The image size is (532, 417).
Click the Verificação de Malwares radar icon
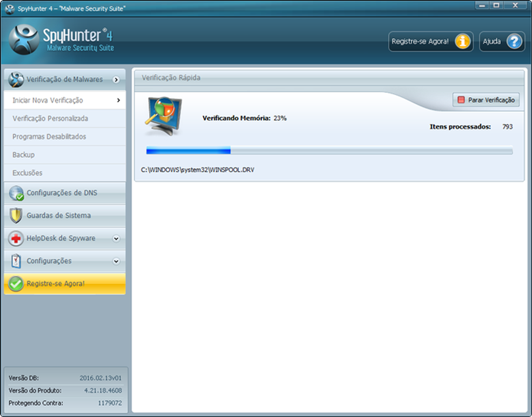click(x=16, y=79)
